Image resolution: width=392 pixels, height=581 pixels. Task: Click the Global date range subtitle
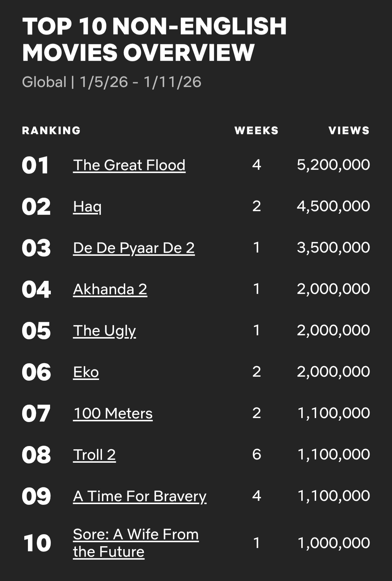tap(111, 82)
